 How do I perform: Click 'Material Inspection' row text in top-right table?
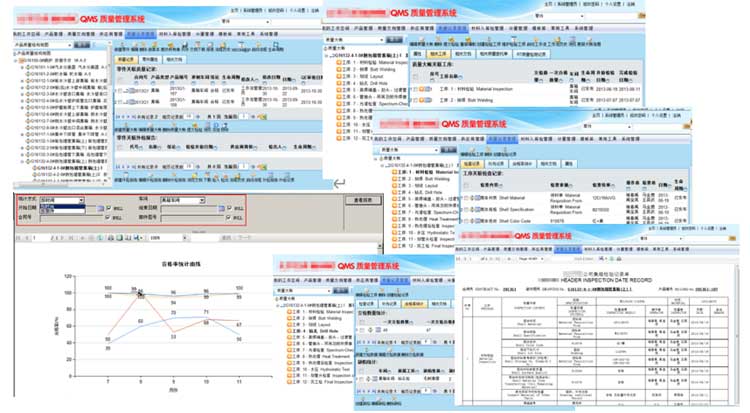(476, 89)
